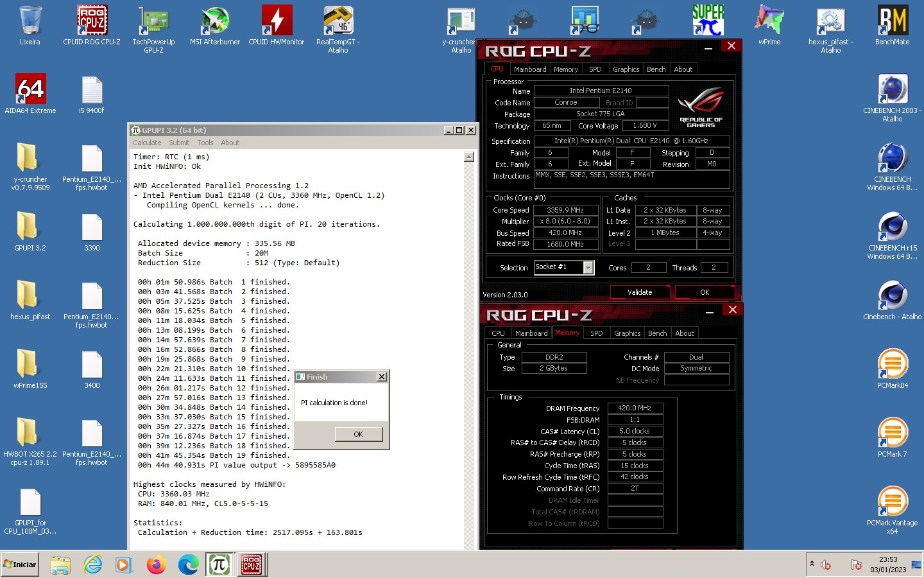The image size is (924, 578).
Task: Open the Submit menu in GPUPI
Action: click(179, 143)
